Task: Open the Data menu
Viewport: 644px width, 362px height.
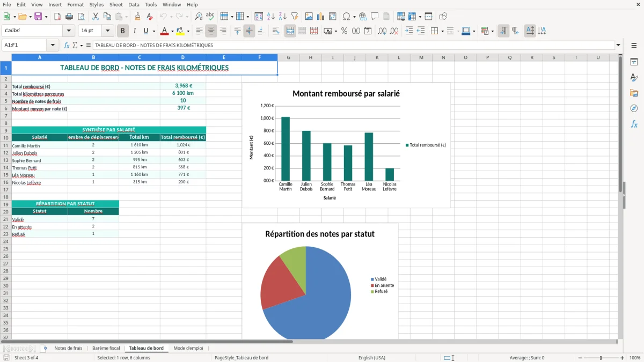Action: (x=134, y=4)
